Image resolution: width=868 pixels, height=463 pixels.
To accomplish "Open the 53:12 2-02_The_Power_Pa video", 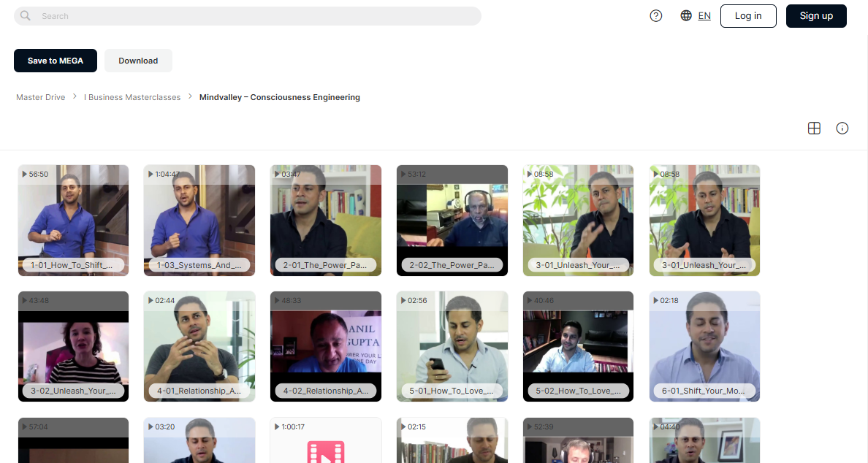I will pos(452,220).
